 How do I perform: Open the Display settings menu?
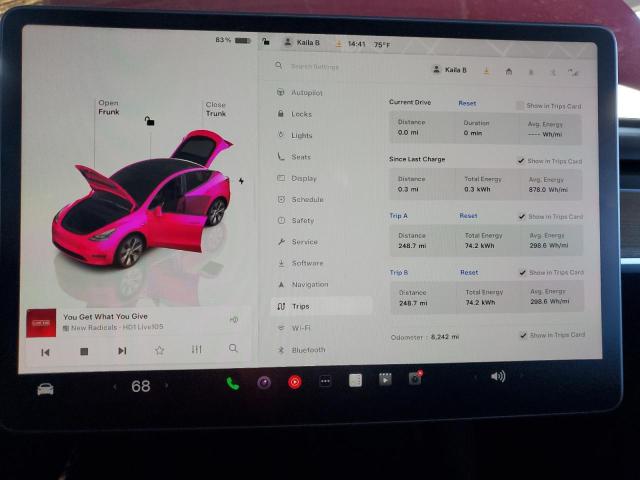coord(303,178)
